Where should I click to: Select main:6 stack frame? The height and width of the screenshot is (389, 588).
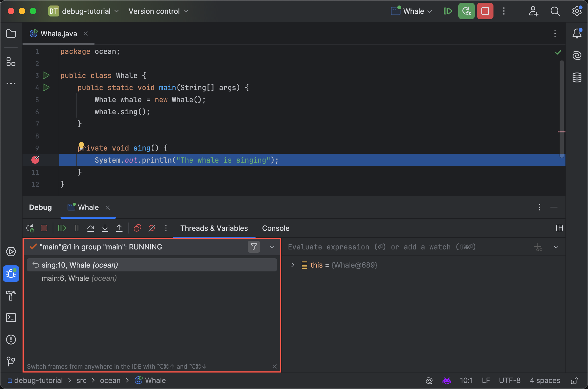79,278
